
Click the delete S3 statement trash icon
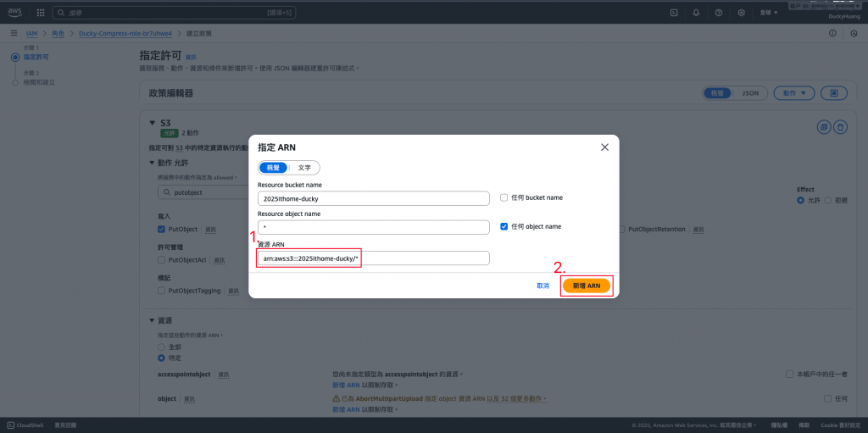point(840,127)
